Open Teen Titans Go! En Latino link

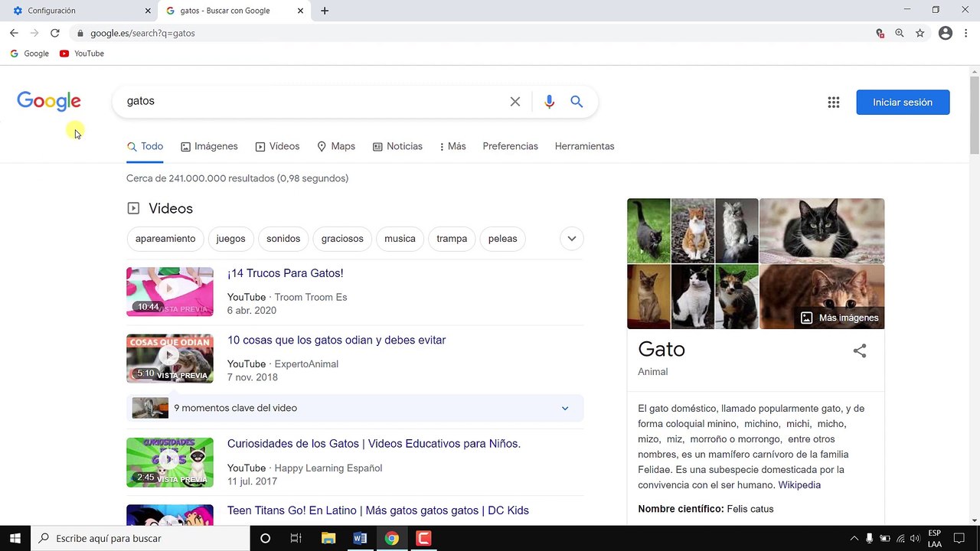(377, 510)
